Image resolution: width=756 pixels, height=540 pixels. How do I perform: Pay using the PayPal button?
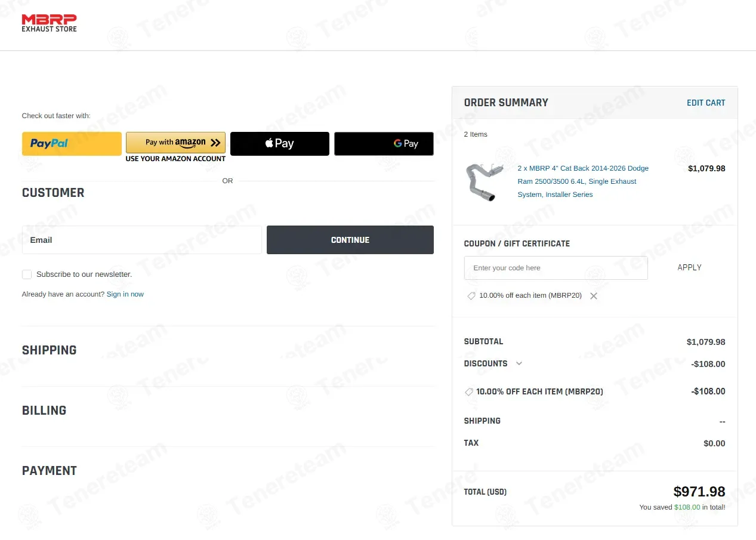coord(72,144)
